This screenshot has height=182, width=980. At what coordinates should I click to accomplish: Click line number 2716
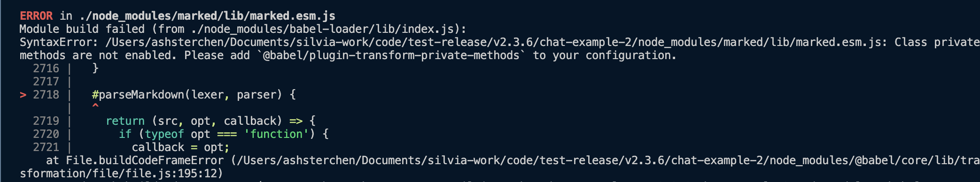click(x=46, y=68)
